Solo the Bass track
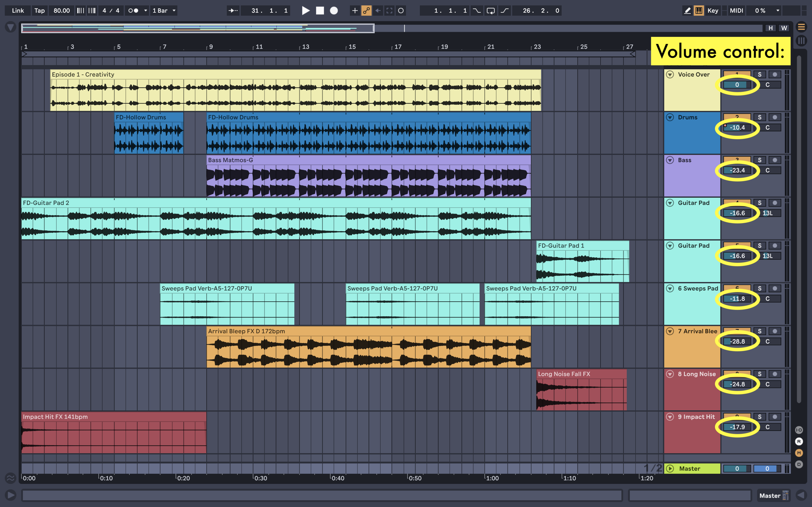This screenshot has width=812, height=507. [760, 160]
